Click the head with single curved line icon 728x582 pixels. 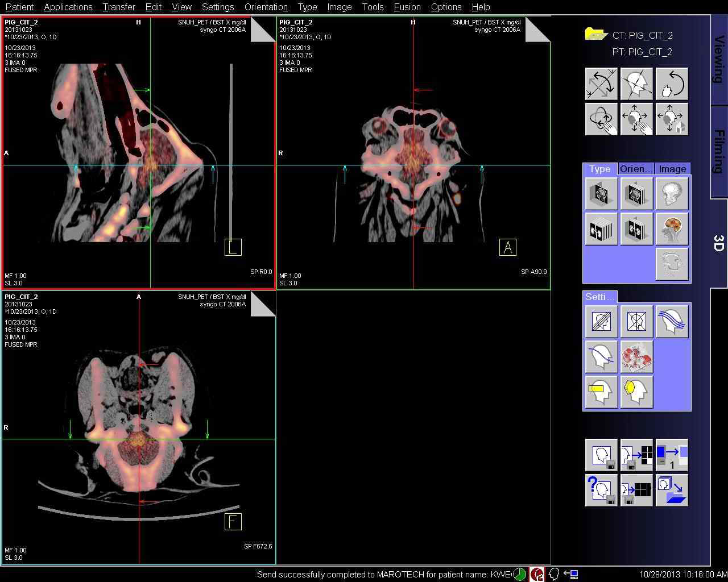pos(601,357)
